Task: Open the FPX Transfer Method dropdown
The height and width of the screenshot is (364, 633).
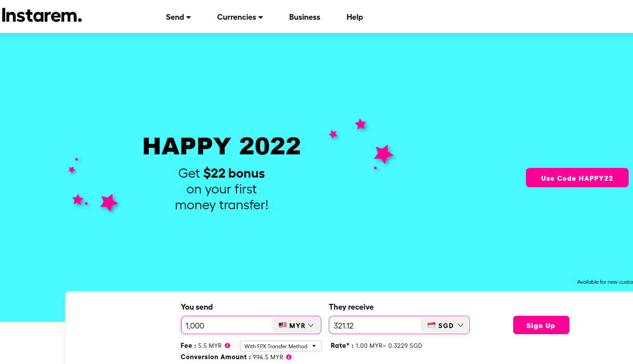Action: [281, 346]
